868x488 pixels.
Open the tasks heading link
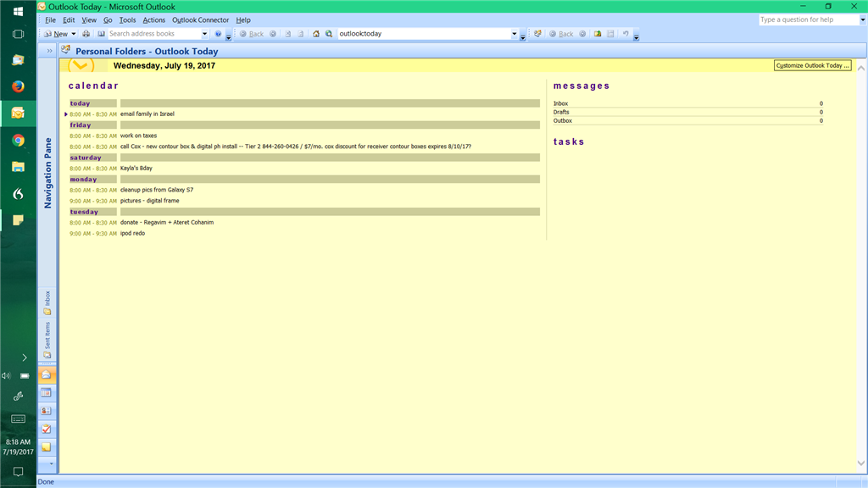[x=569, y=141]
